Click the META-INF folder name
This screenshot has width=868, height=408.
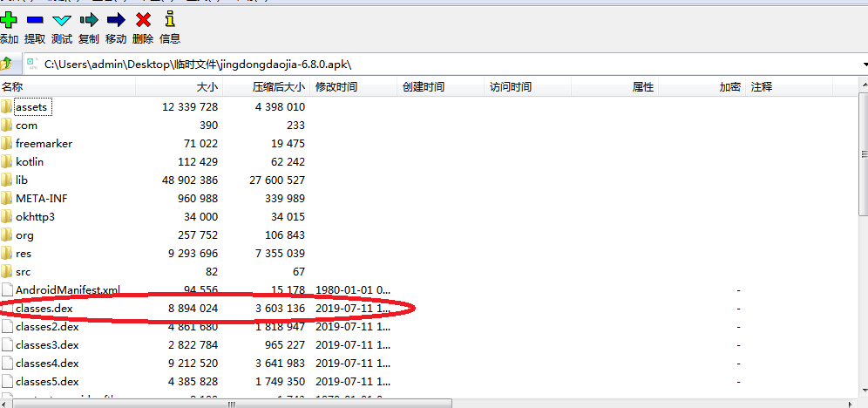42,198
